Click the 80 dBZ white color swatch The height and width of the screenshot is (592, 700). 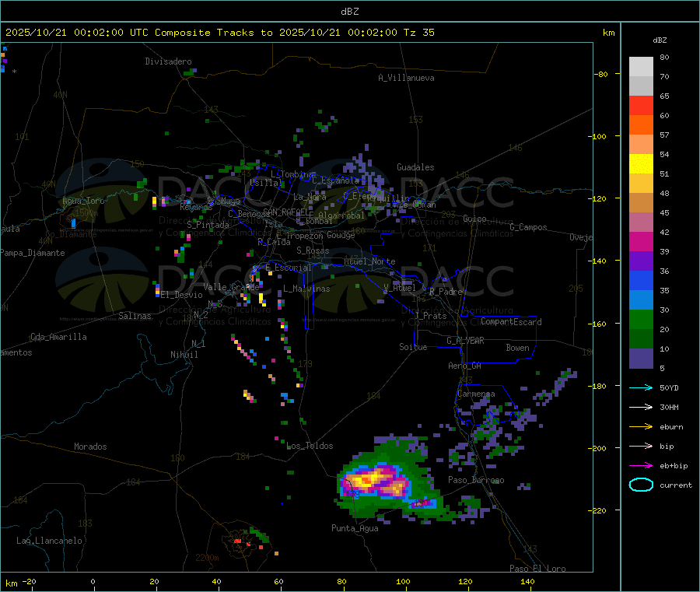click(x=641, y=67)
